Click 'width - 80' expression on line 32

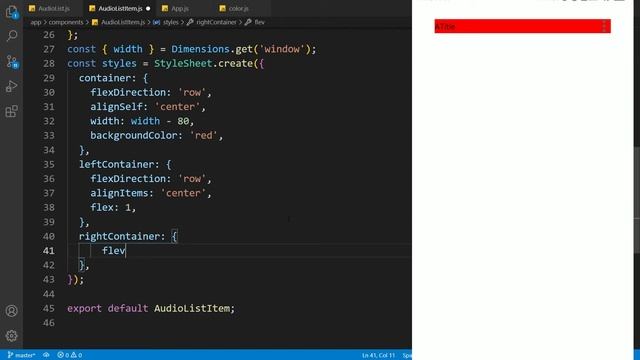(160, 121)
